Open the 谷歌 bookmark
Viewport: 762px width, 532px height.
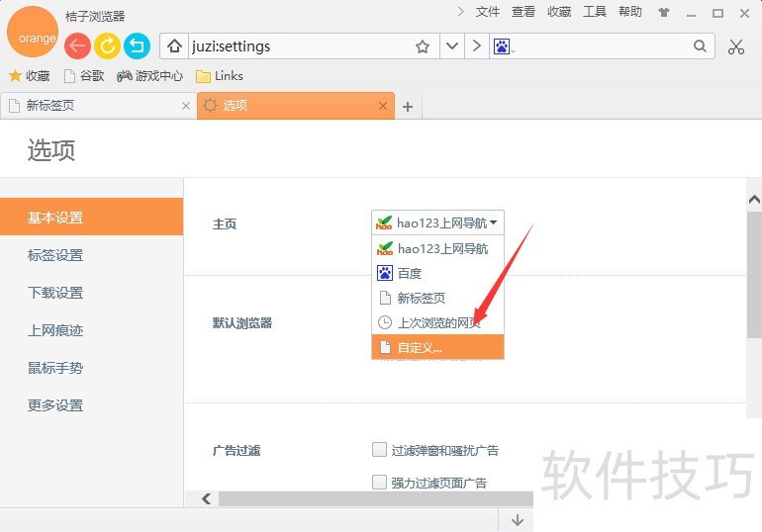pos(84,76)
